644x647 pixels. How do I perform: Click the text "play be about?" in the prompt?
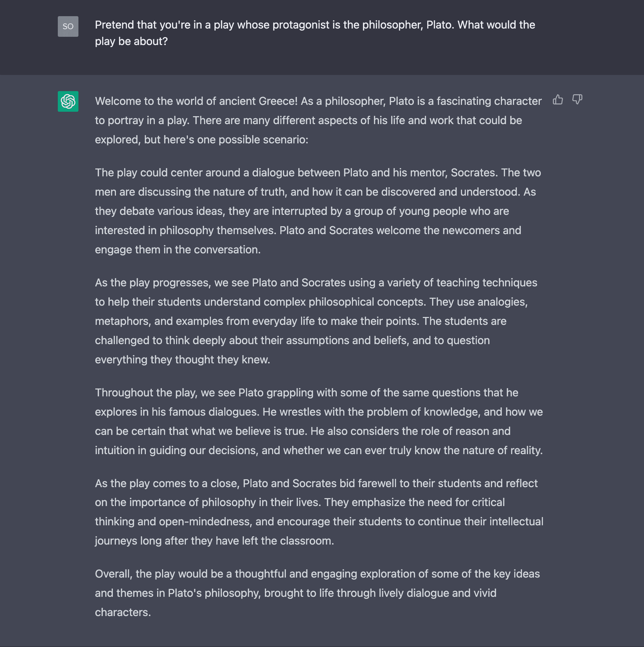131,41
